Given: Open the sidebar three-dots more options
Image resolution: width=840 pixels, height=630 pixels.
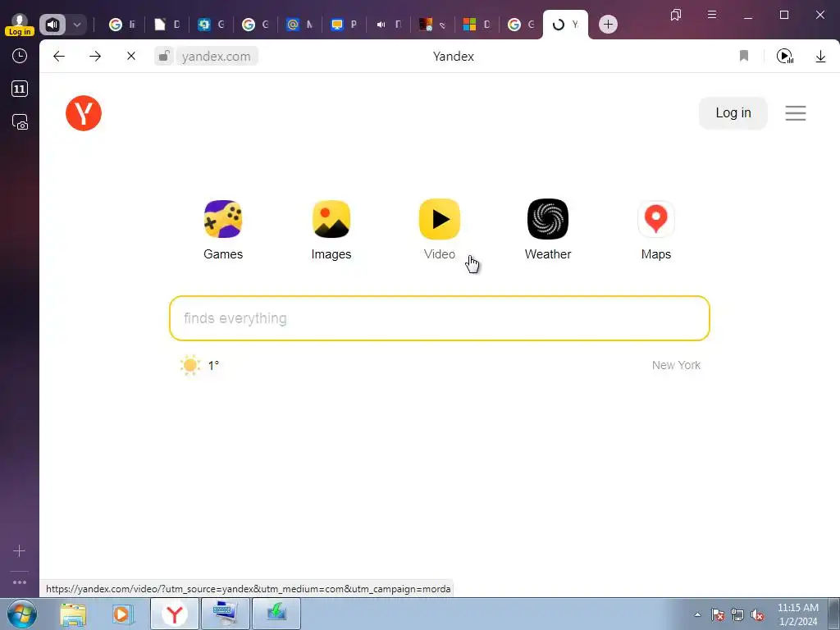Looking at the screenshot, I should (20, 582).
